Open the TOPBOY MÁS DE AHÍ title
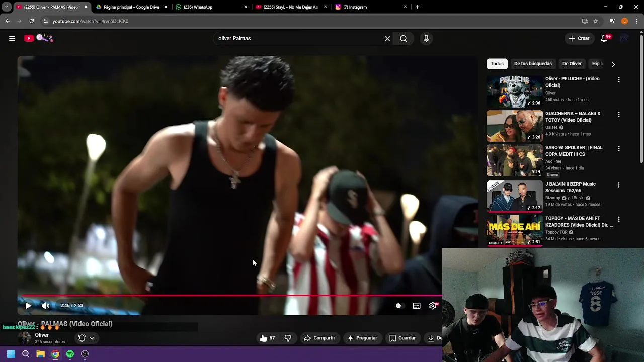Screen dimensions: 644x362 tap(579, 222)
